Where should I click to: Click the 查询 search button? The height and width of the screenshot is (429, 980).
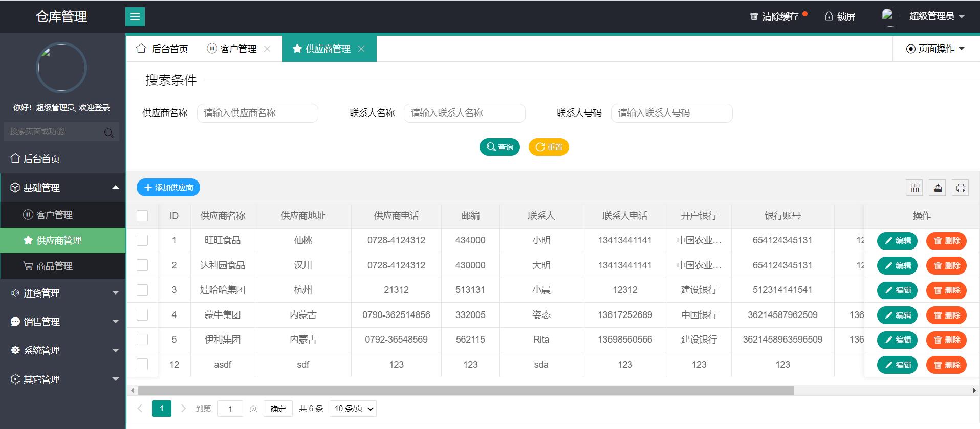pos(499,147)
